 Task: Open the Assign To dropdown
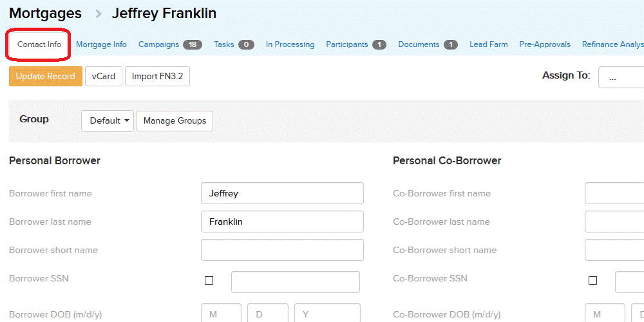pos(621,77)
